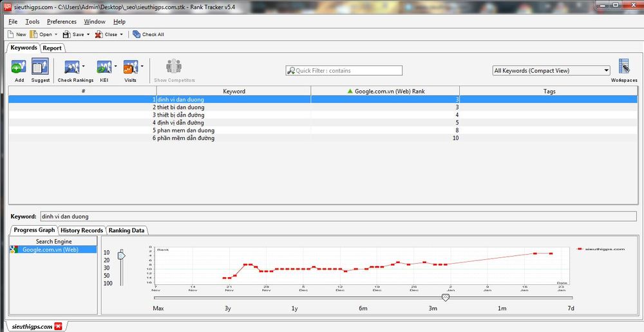Click the Suggest keywords icon
Screen dimensions: 644x332
click(40, 66)
